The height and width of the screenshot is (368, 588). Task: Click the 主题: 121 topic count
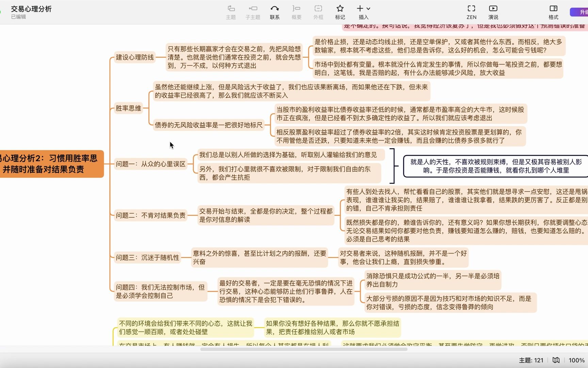click(x=531, y=360)
